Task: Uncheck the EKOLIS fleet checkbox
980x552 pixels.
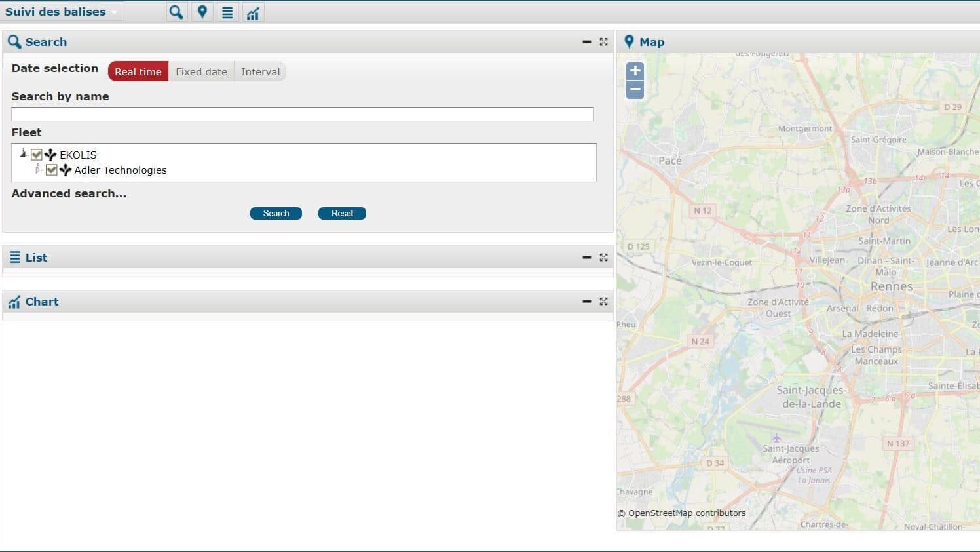Action: 37,155
